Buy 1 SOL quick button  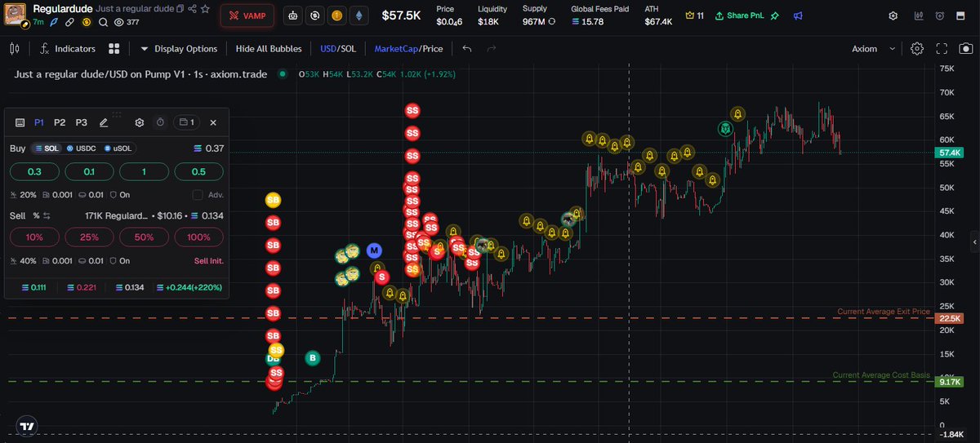144,171
